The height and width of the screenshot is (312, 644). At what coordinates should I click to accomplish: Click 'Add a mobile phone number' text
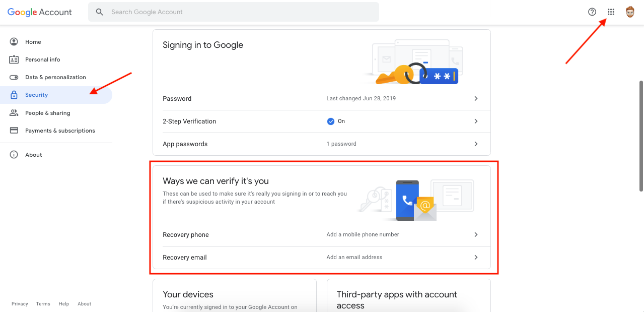pyautogui.click(x=363, y=235)
